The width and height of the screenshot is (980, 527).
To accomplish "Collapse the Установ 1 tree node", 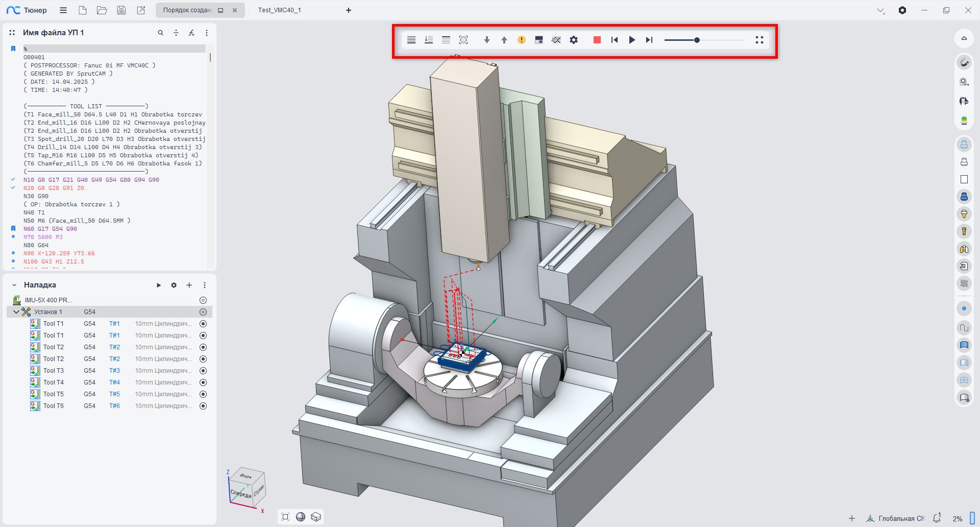I will pos(16,312).
